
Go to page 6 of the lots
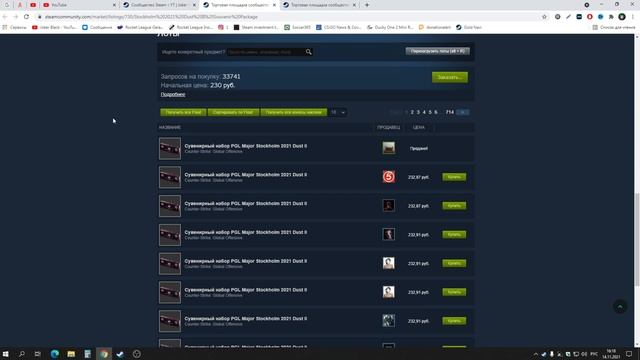pyautogui.click(x=436, y=112)
